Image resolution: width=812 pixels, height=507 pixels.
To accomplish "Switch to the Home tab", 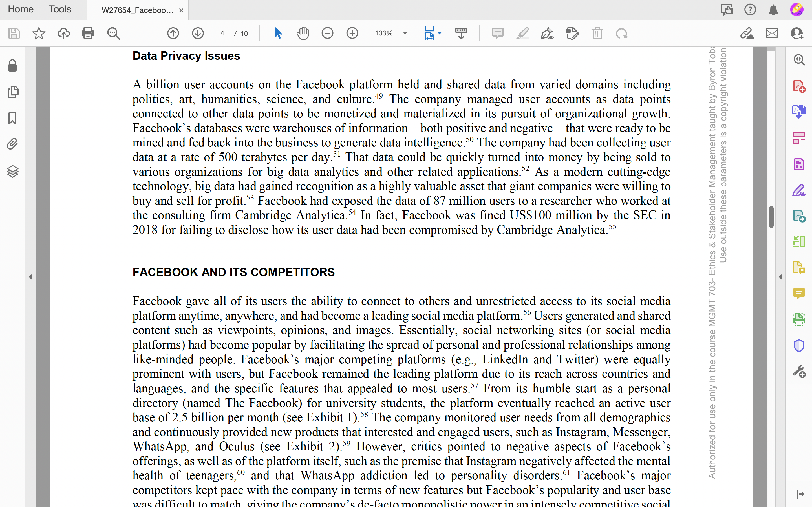I will (x=21, y=9).
